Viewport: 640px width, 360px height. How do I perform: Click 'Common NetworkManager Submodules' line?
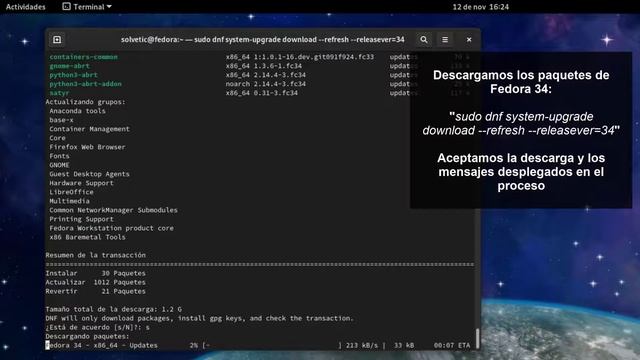(x=113, y=210)
